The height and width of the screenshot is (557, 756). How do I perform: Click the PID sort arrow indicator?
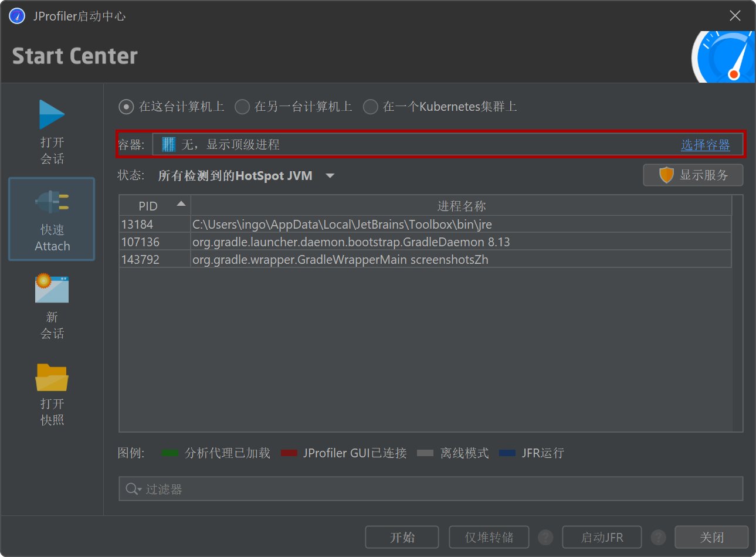[181, 204]
